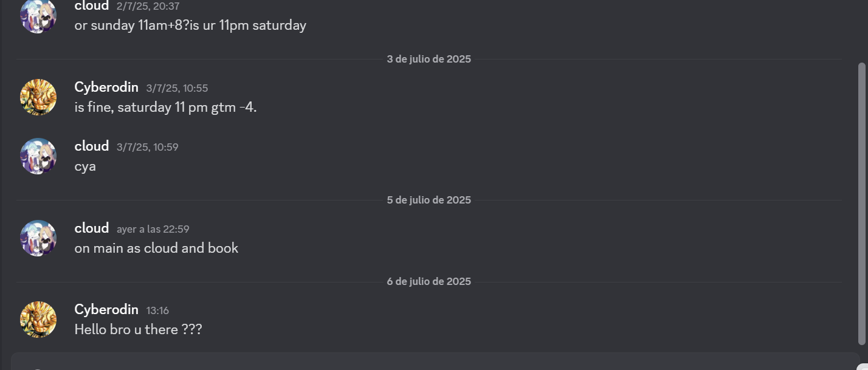Click cloud's avatar next to 'on main as cloud and book'

click(38, 238)
